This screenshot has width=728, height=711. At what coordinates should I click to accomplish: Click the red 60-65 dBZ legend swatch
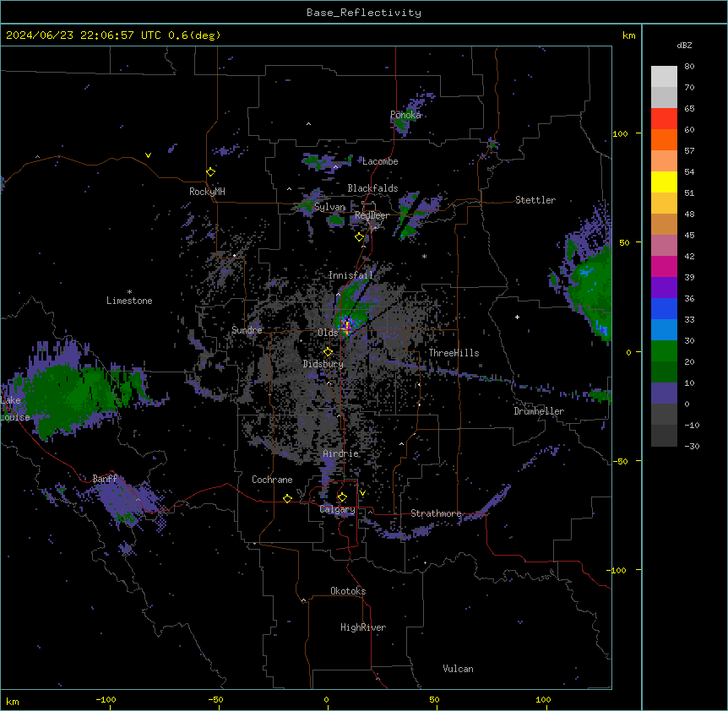tap(664, 118)
